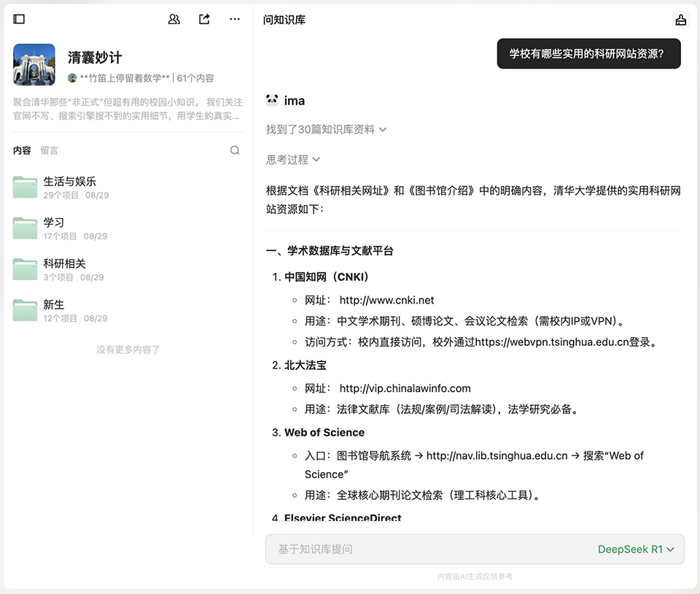Expand the 找到了30篇知识库资料 sources list
Viewport: 700px width, 594px height.
[x=326, y=129]
